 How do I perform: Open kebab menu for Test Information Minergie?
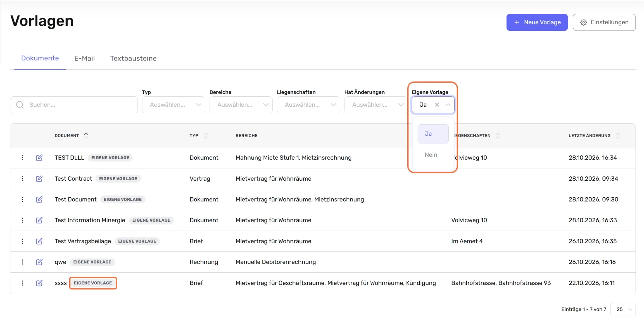[x=22, y=220]
